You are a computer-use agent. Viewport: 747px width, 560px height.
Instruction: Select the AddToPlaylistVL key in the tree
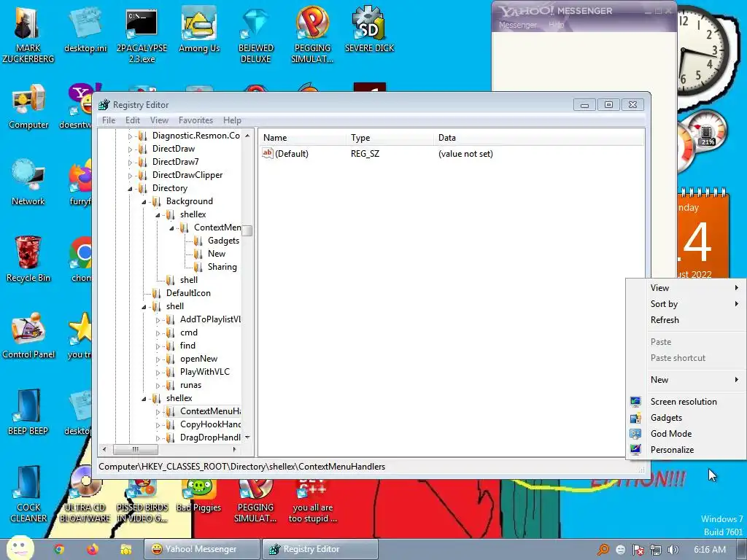pos(210,319)
